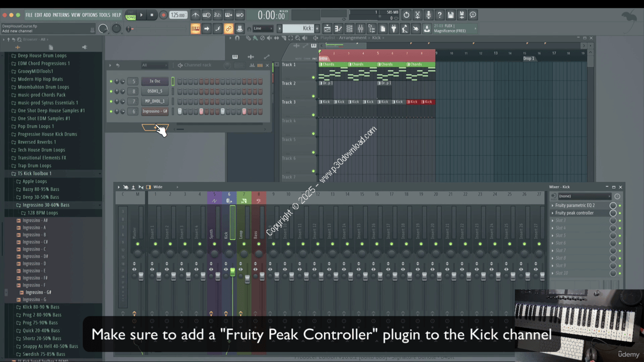This screenshot has height=362, width=644.
Task: Click plus button next to Kick pattern
Action: coord(317,29)
